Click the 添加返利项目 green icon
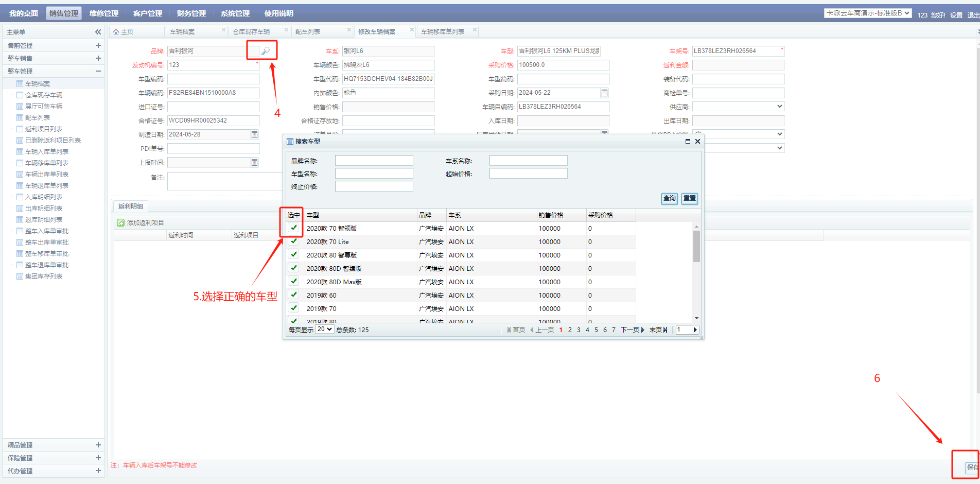The image size is (980, 484). [x=121, y=223]
